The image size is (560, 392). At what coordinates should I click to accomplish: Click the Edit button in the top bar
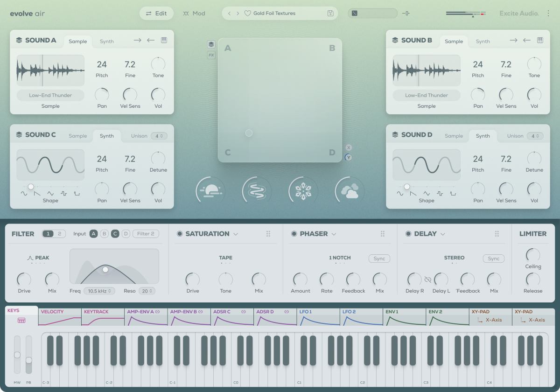(156, 13)
